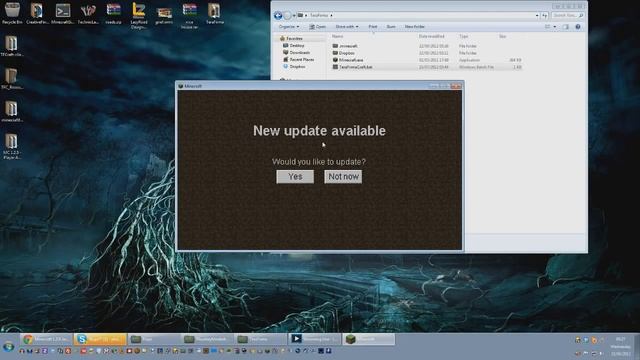640x360 pixels.
Task: Switch to the Chrome taskbar window
Action: (x=46, y=339)
